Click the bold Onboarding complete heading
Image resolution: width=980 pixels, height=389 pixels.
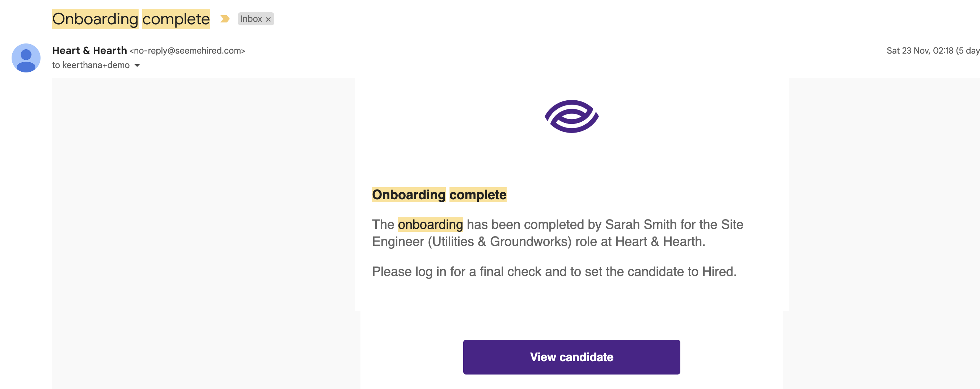tap(439, 195)
